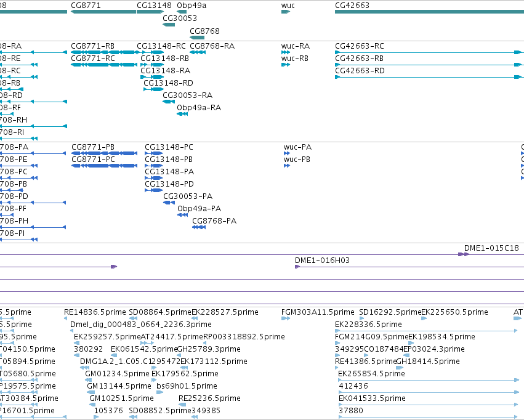Click the SD16292.5prime EST label
The height and width of the screenshot is (420, 524).
click(390, 312)
